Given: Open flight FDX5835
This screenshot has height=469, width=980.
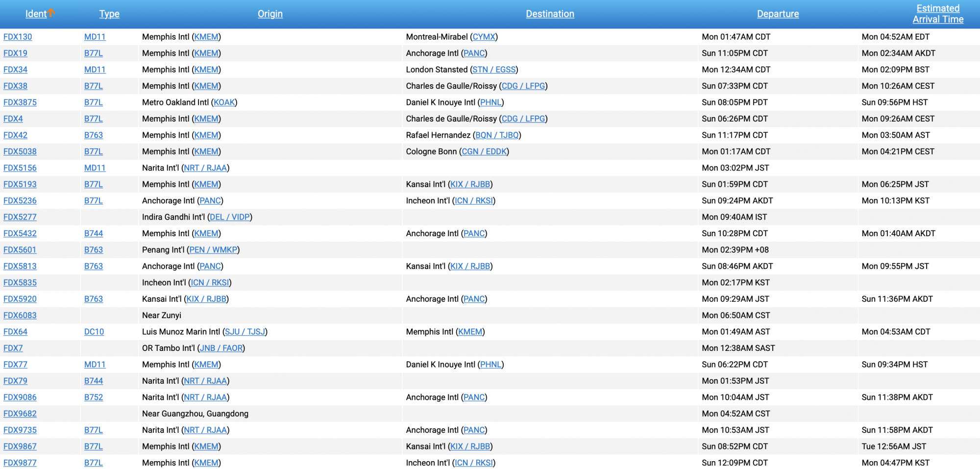Looking at the screenshot, I should tap(20, 283).
